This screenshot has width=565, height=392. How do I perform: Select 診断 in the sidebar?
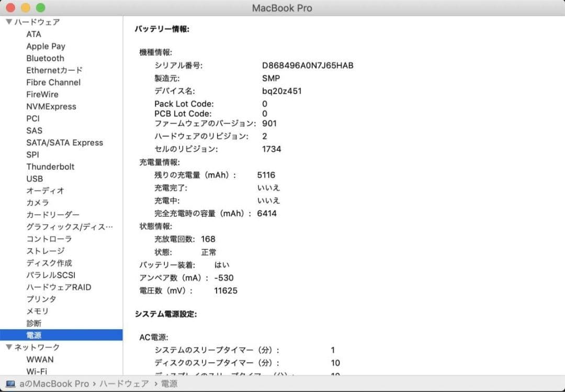click(x=33, y=323)
